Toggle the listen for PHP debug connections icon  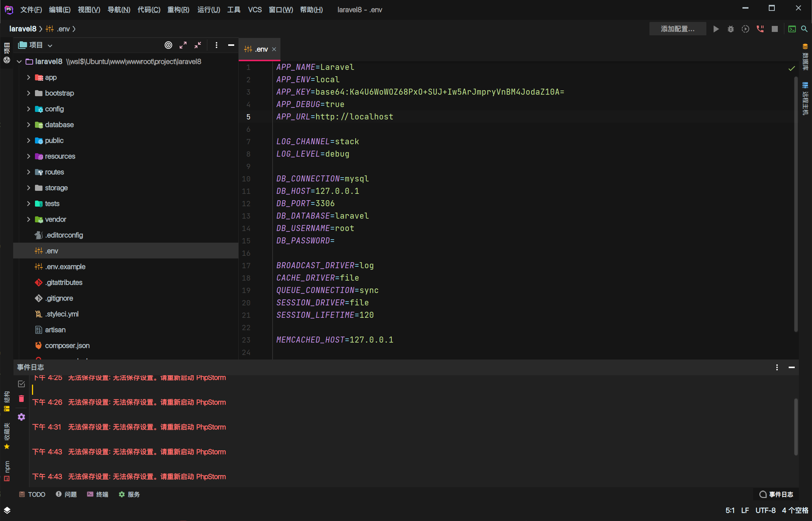click(760, 29)
